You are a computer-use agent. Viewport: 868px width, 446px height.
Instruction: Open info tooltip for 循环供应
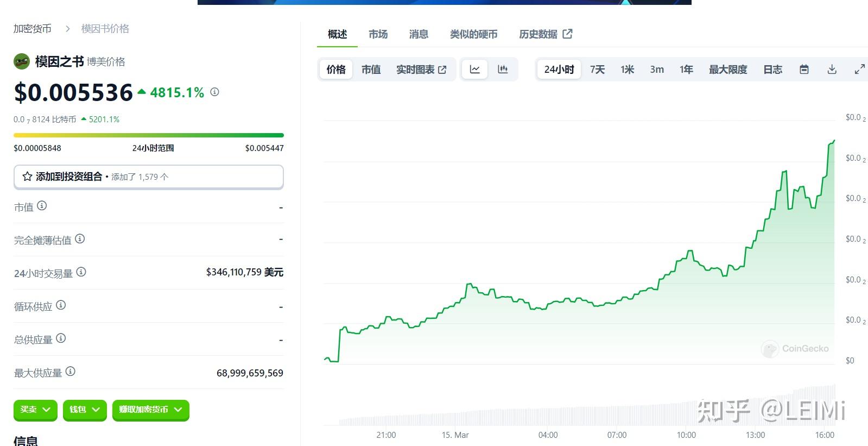pos(61,305)
